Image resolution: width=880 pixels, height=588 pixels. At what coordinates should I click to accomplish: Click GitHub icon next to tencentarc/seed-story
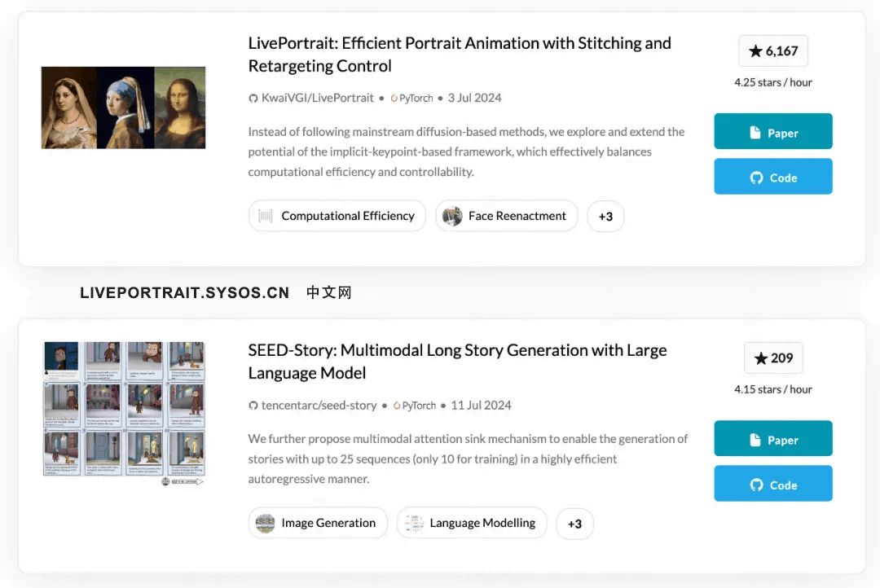[x=253, y=405]
